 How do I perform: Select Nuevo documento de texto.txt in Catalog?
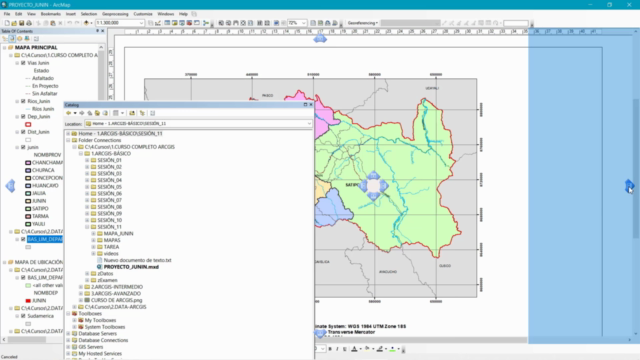tap(138, 260)
